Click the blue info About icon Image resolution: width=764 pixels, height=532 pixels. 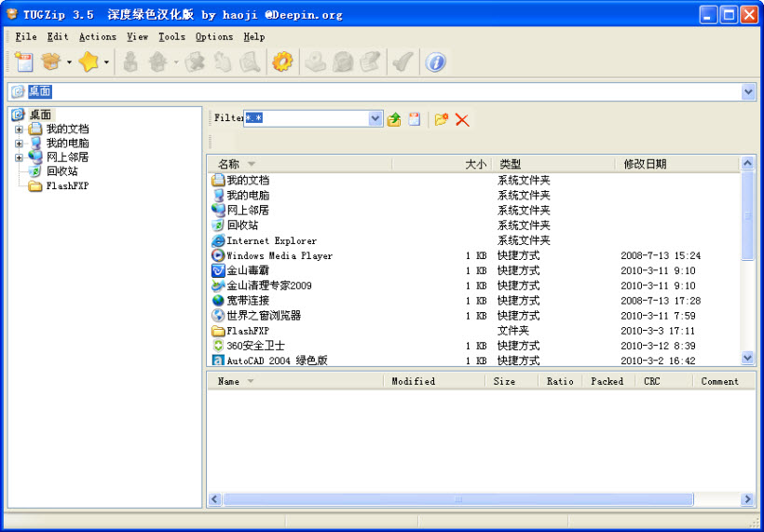point(435,62)
